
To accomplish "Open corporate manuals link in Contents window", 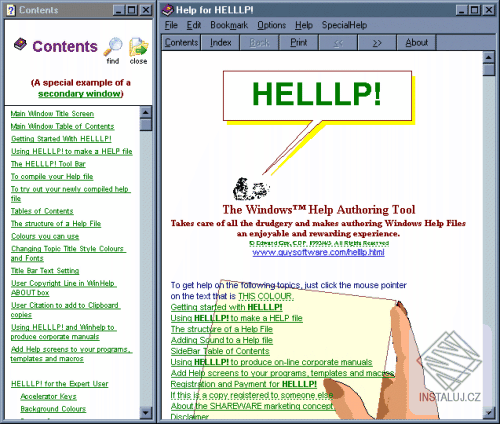I will (x=63, y=332).
